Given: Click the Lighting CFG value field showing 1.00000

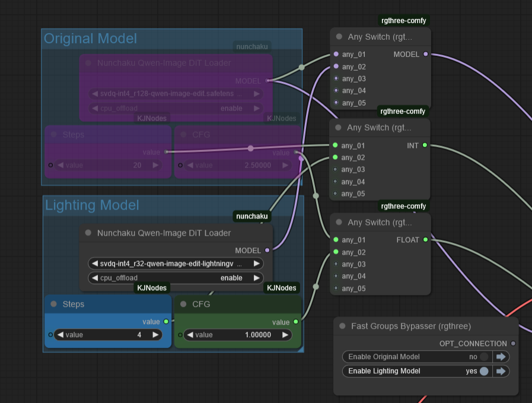Looking at the screenshot, I should (x=237, y=335).
